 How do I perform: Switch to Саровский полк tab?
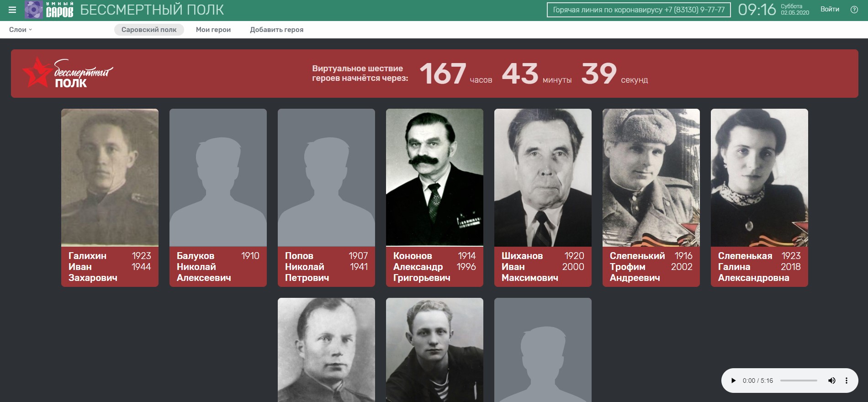[x=149, y=30]
